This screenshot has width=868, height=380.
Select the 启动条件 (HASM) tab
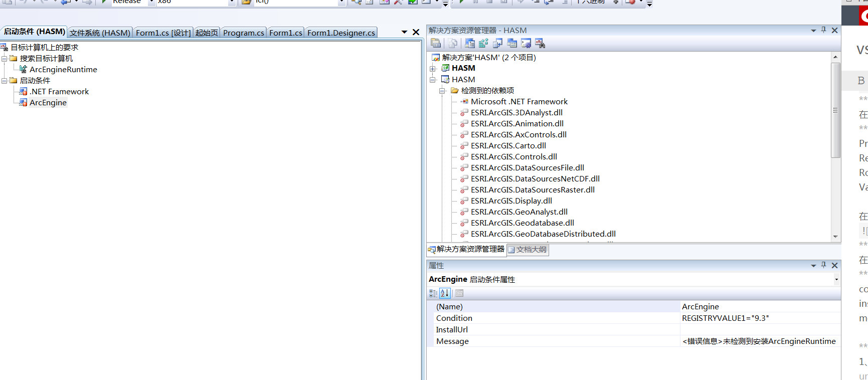(34, 32)
